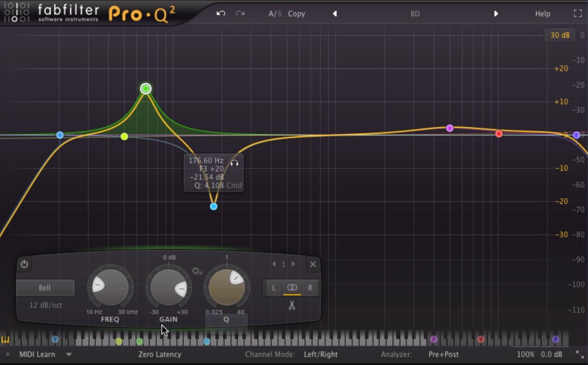
Task: Open the 12 dB/oct slope selector
Action: click(46, 305)
